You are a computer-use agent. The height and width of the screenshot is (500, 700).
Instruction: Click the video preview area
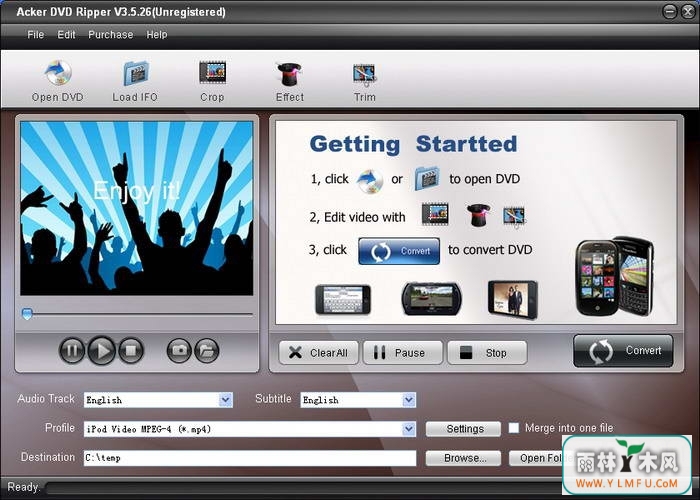coord(137,208)
